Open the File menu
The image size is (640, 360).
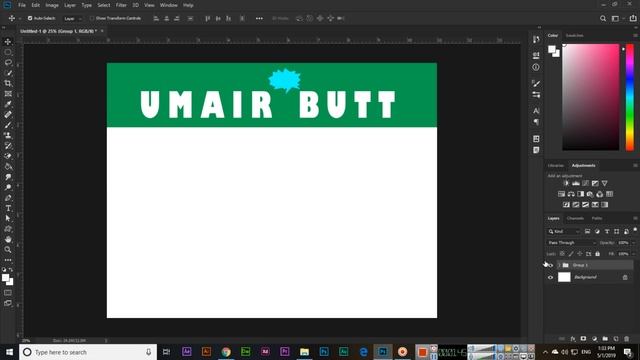tap(22, 5)
